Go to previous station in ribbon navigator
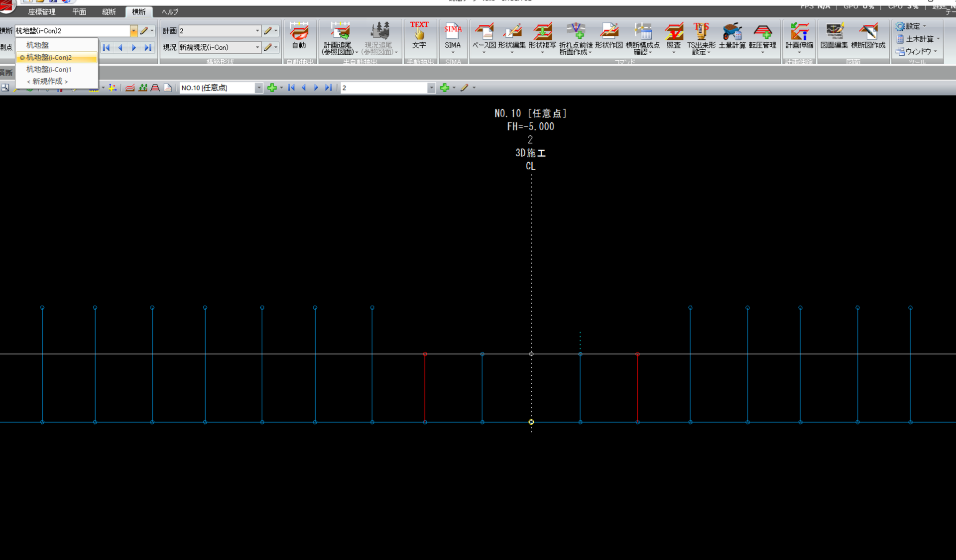The height and width of the screenshot is (560, 956). pyautogui.click(x=120, y=48)
